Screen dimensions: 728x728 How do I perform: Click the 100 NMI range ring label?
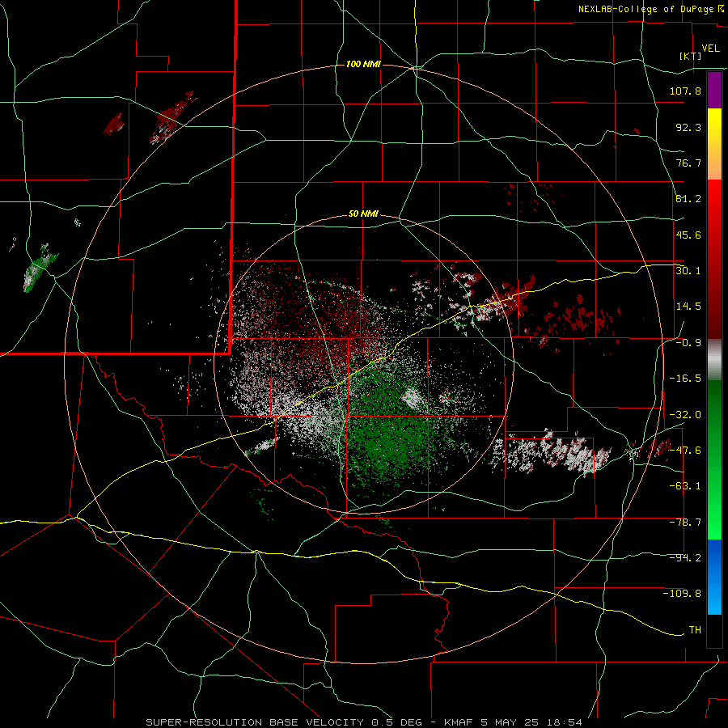point(363,64)
